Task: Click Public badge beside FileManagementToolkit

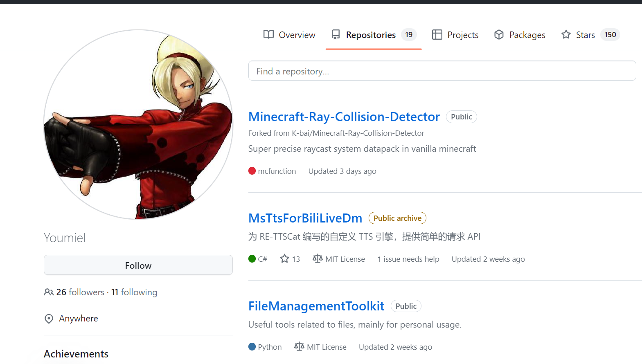Action: click(406, 306)
